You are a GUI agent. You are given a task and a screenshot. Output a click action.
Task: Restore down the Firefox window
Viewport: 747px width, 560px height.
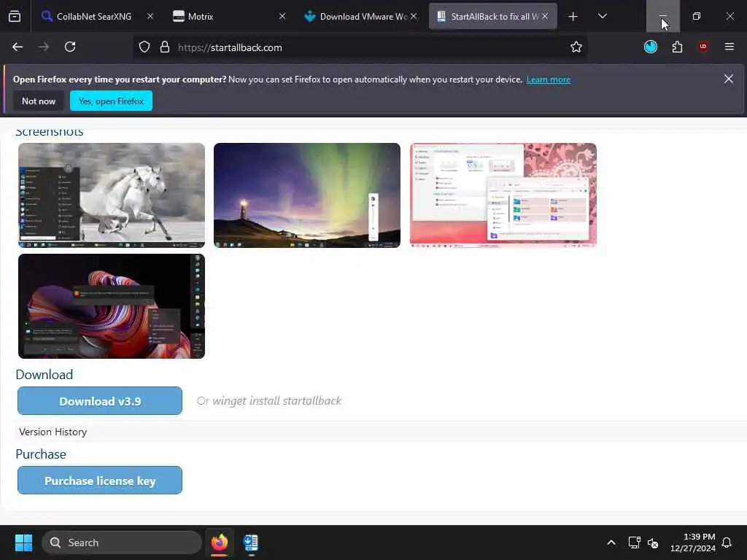tap(697, 16)
